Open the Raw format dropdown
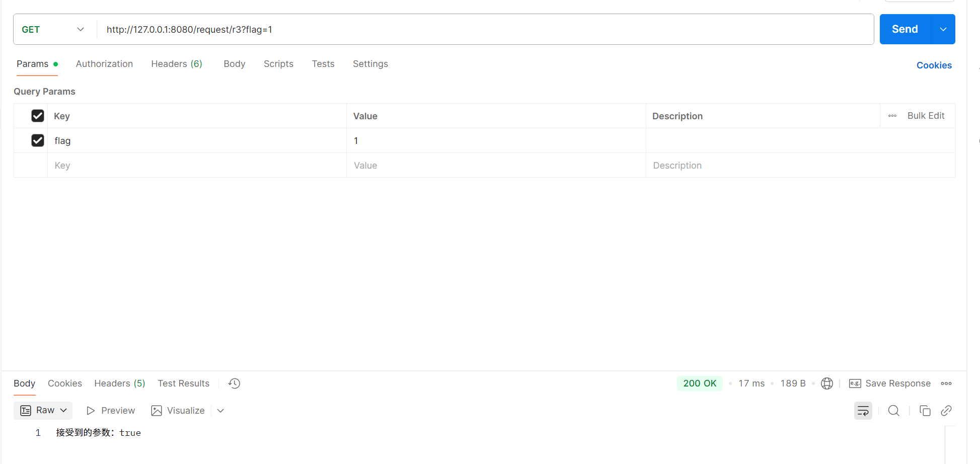The image size is (980, 464). (x=43, y=411)
